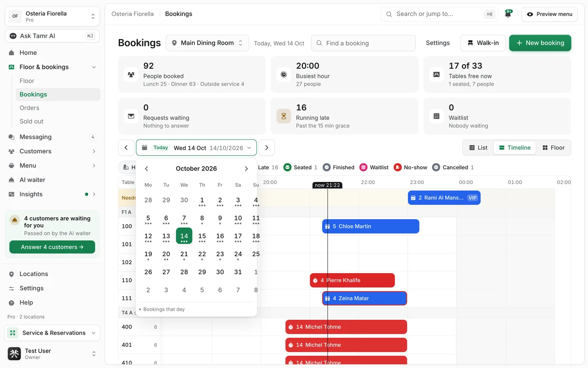Switch to the Timeline view tab
Screen dimensions: 588x368
515,148
